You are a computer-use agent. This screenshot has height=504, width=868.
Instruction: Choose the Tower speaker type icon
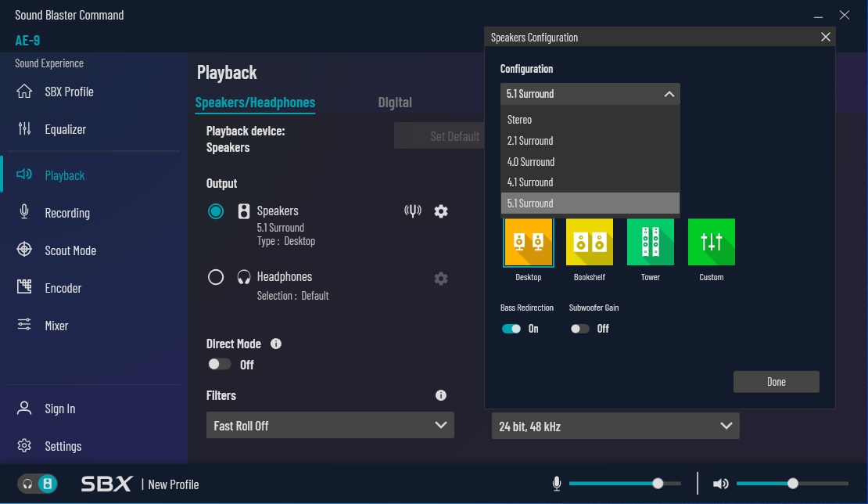[651, 243]
